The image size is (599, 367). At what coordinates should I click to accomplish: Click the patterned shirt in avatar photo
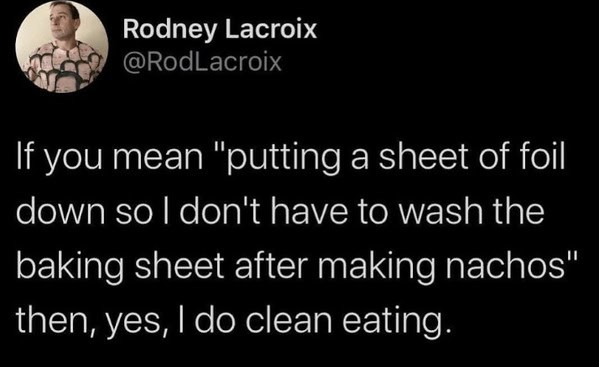[x=63, y=69]
